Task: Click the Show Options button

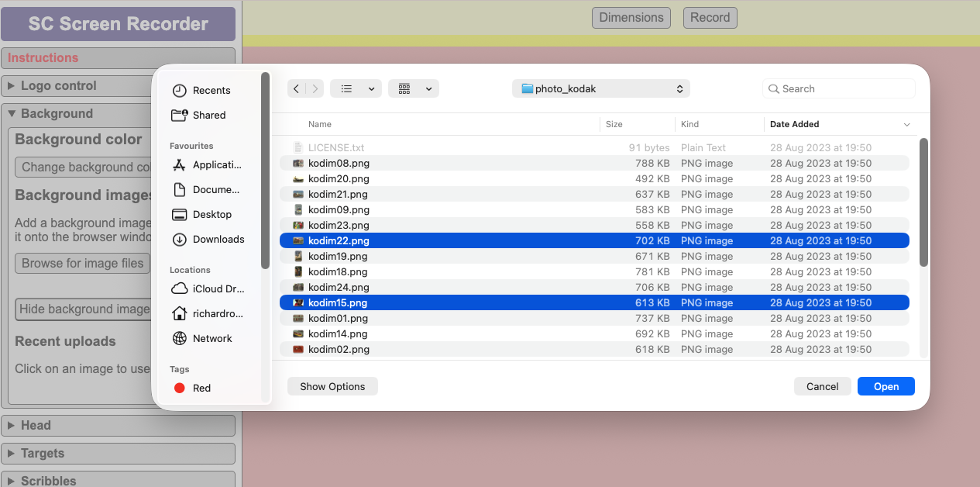Action: (x=332, y=385)
